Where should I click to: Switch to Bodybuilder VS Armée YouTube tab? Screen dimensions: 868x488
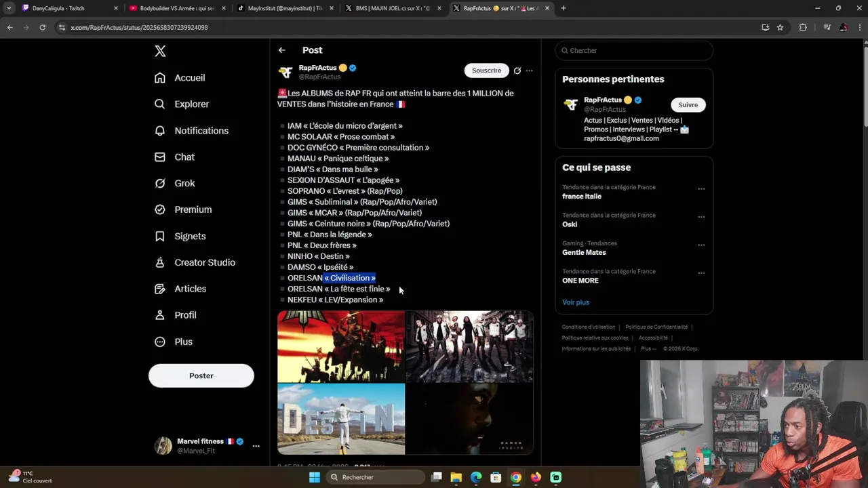(176, 8)
